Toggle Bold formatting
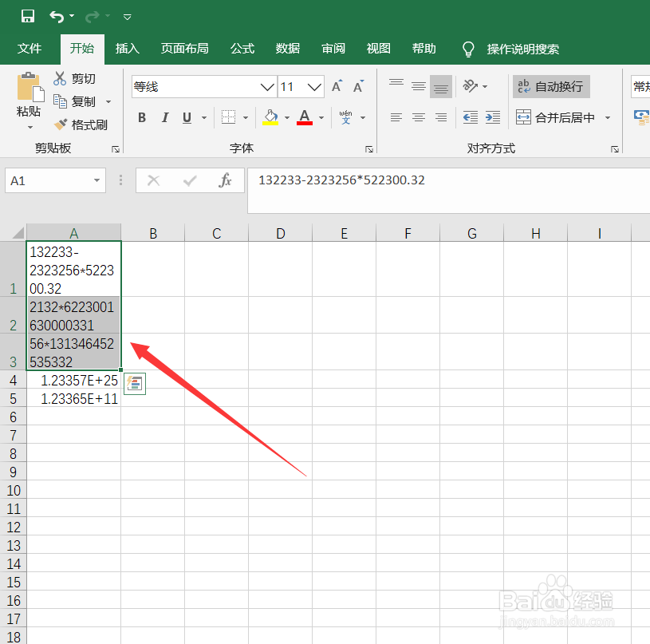 [142, 118]
